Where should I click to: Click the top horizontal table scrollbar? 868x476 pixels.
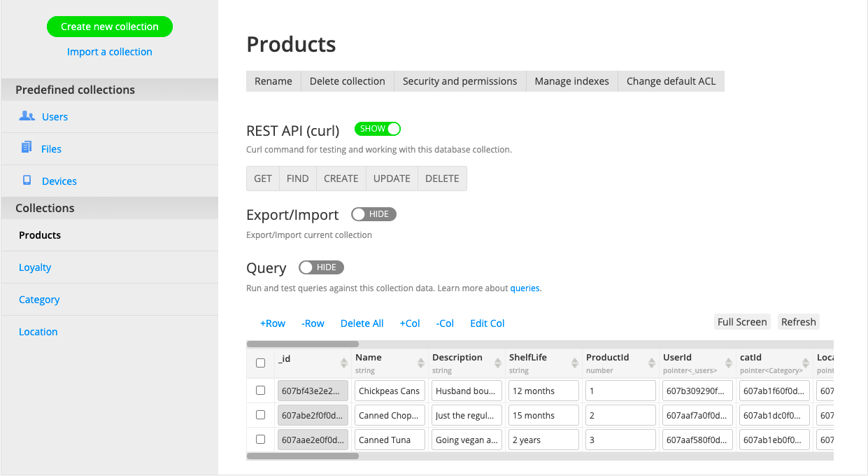pos(303,344)
